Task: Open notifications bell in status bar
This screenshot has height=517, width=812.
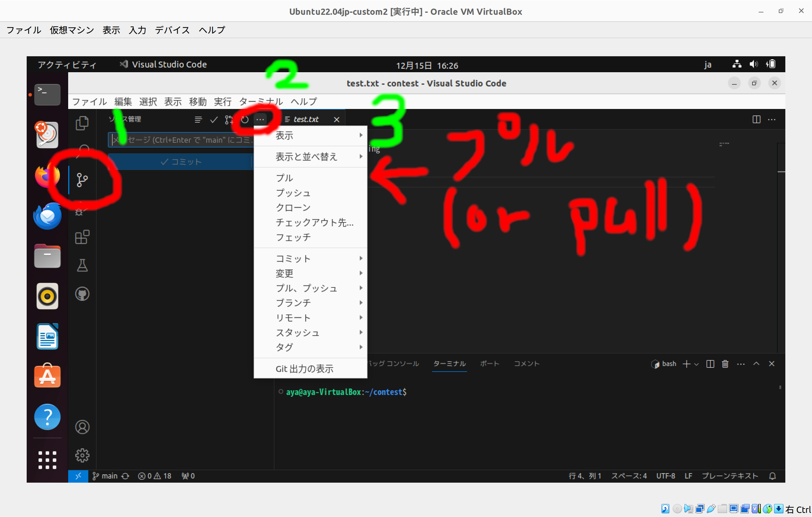Action: click(773, 476)
